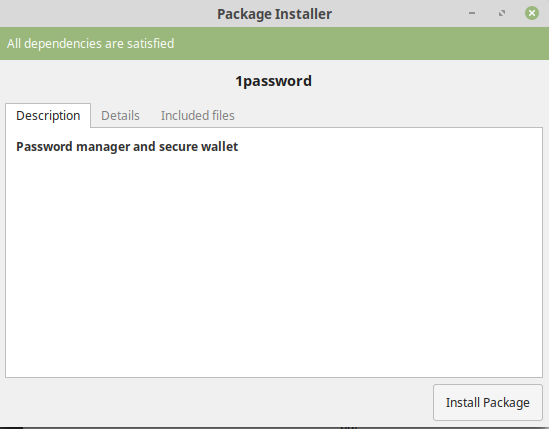Click the dash minimize icon in title bar
549x429 pixels.
[472, 13]
